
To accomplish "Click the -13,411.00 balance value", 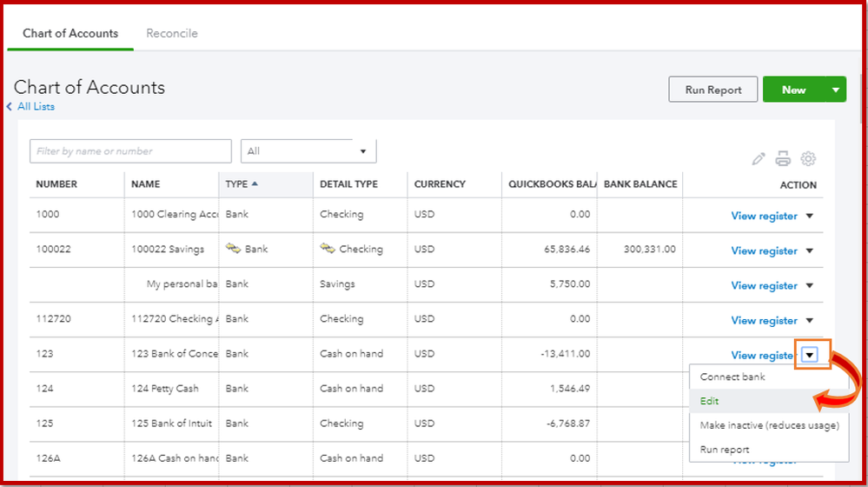I will 565,353.
